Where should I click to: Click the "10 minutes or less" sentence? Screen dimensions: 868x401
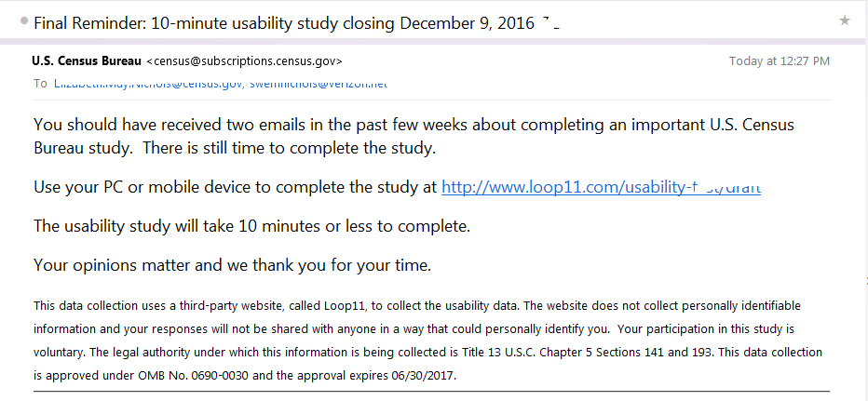(251, 226)
